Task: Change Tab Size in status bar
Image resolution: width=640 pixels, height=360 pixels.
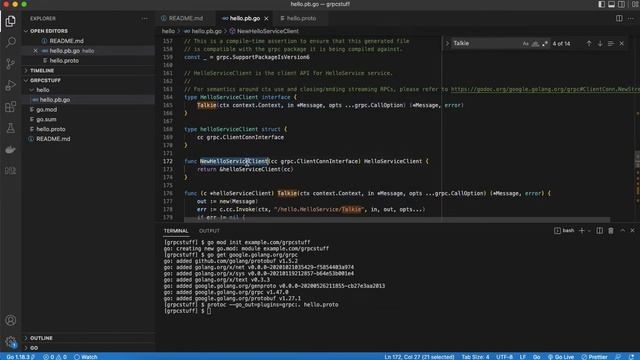Action: (475, 357)
